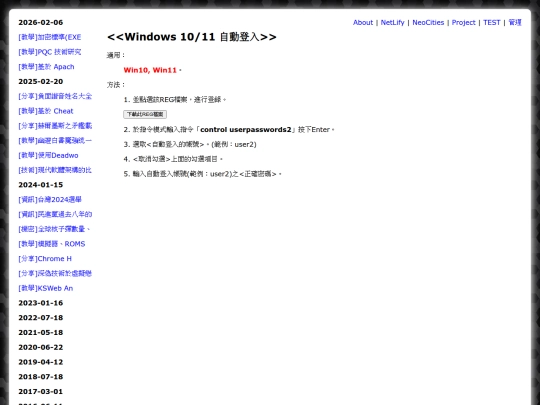This screenshot has height=405, width=540.
Task: Expand the 2019-04-12 date group
Action: [41, 362]
